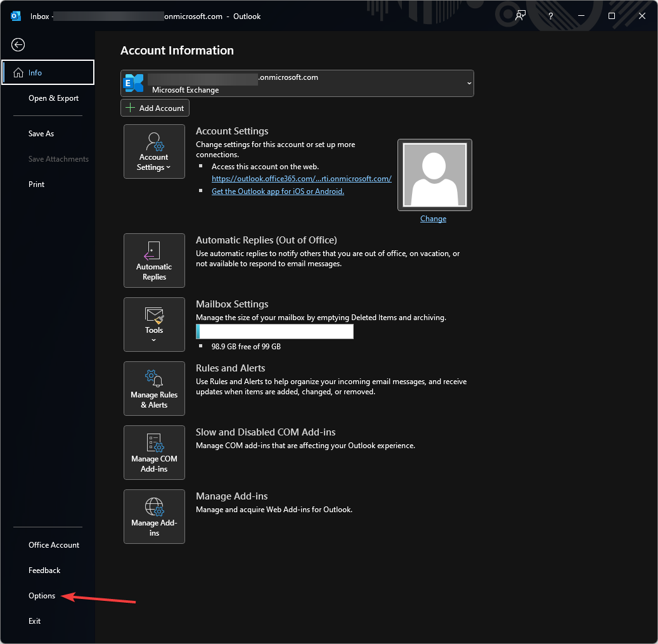Click the Outlook app icon in title bar

tap(15, 16)
